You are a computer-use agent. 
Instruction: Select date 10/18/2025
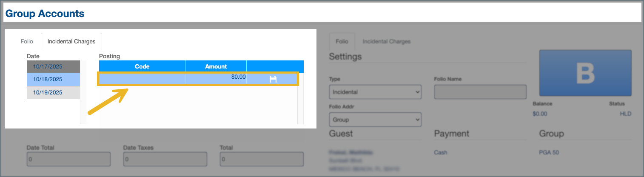[x=53, y=79]
